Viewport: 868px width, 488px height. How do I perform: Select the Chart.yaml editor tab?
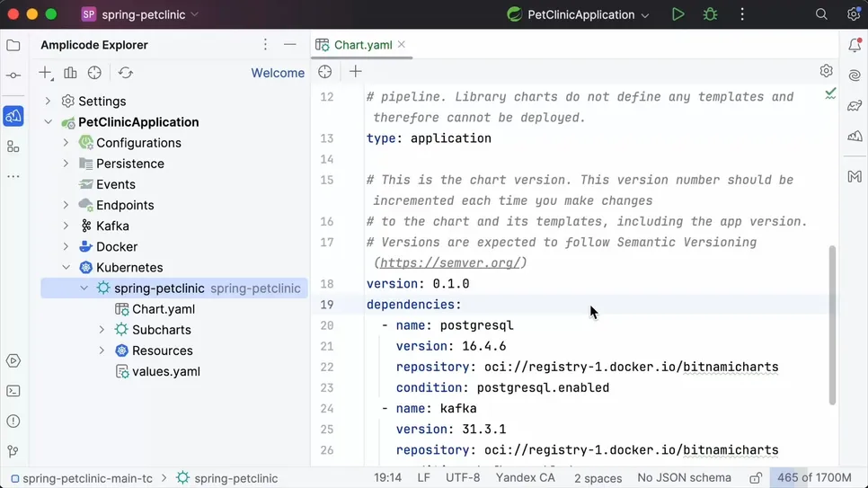coord(361,45)
